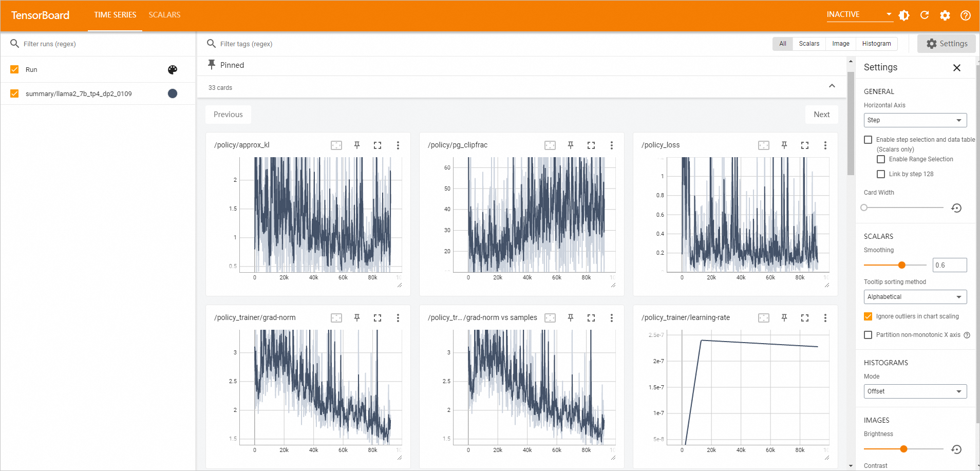Open help for Partition non-monotonic X axis
Screen dimensions: 980x471
tap(967, 335)
